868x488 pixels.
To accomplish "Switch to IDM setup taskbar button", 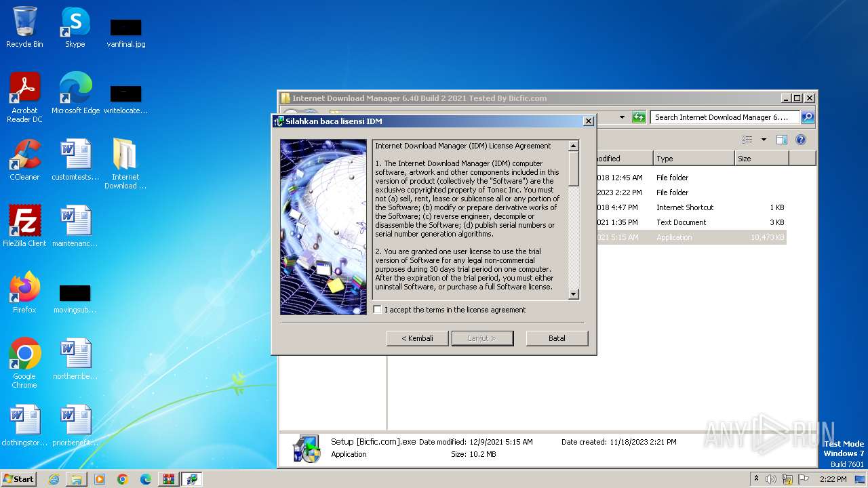I will (193, 479).
